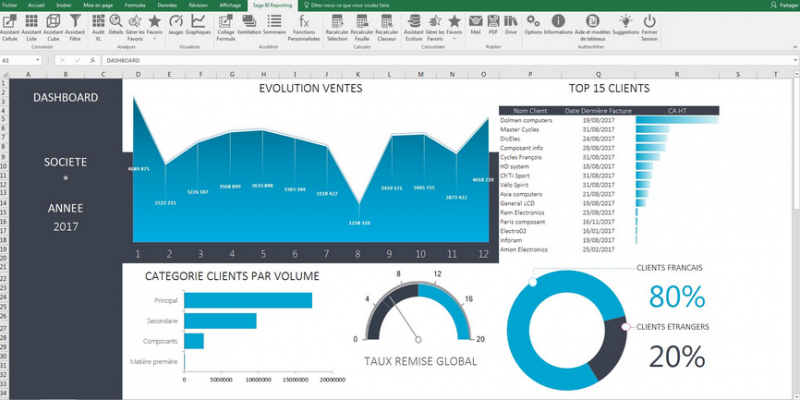Export the dashboard with the PDF icon

(x=494, y=25)
